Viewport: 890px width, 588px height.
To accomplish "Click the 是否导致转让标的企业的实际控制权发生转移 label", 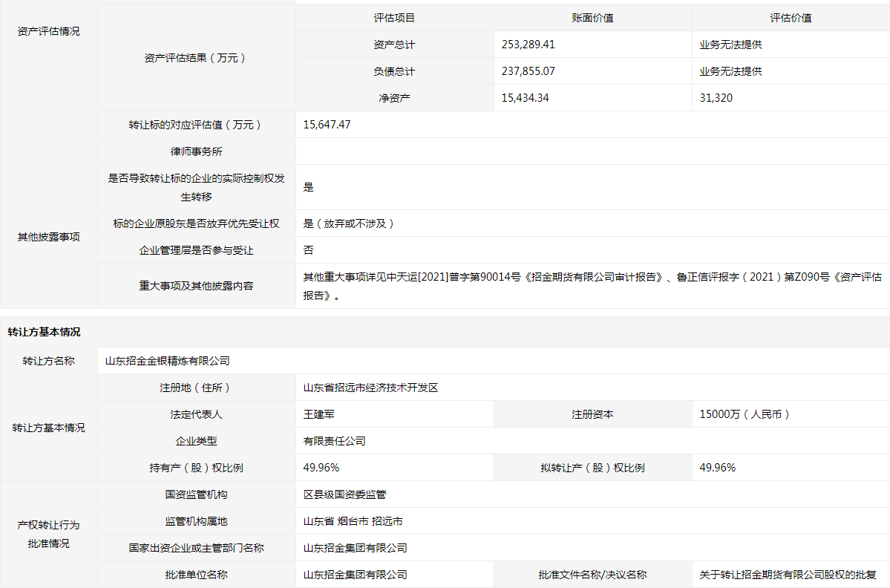I will [197, 187].
